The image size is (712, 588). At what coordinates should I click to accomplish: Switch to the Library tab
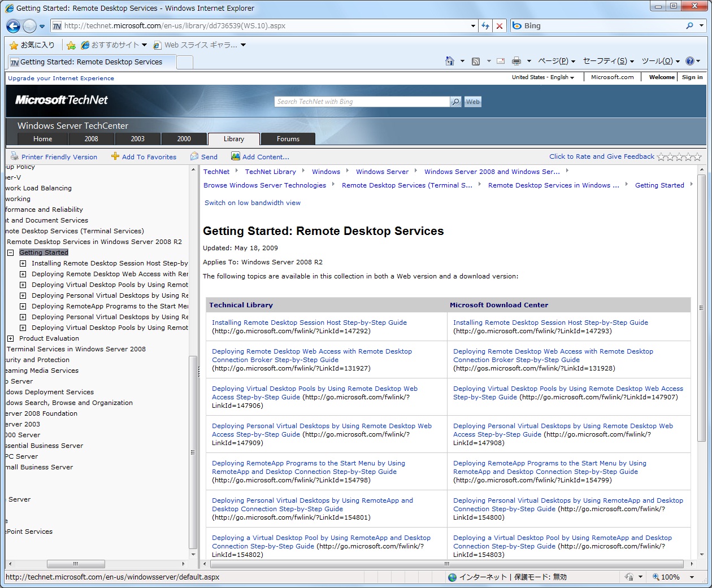pos(234,139)
